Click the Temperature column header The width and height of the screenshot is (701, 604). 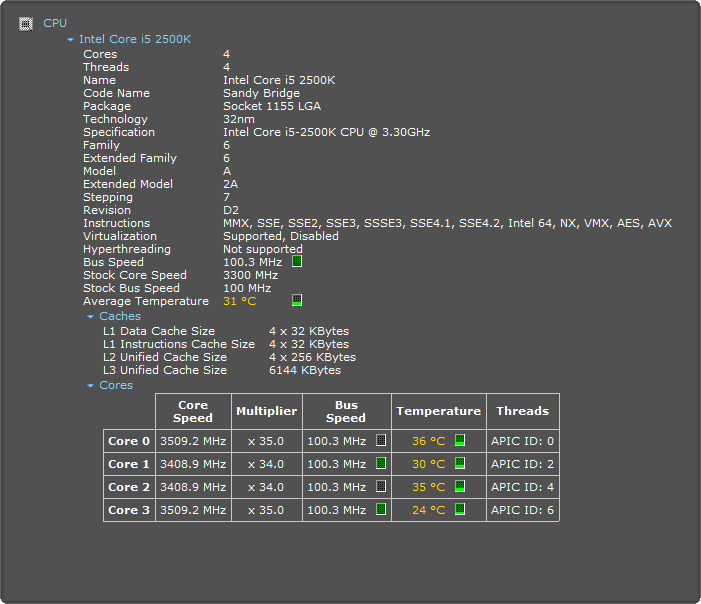point(439,411)
